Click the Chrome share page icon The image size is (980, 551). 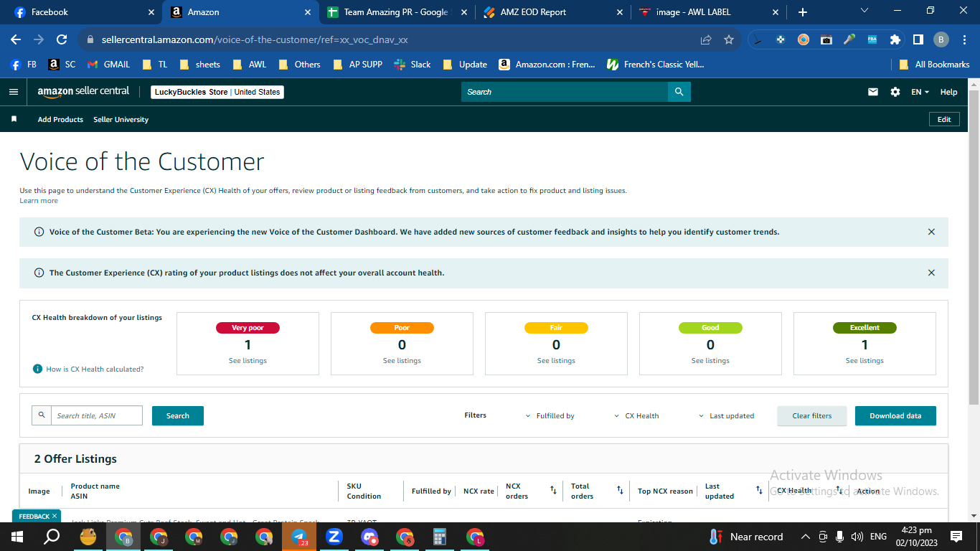(706, 40)
